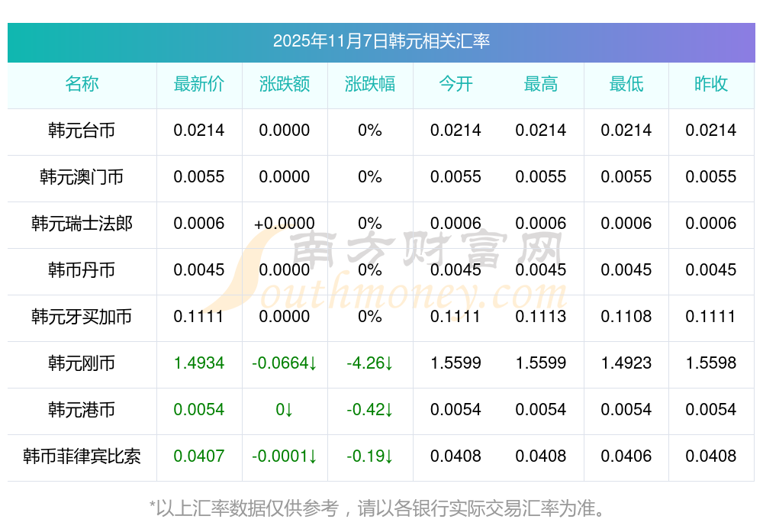The image size is (763, 532).
Task: Select the 韩币丹币 row name
Action: (82, 270)
